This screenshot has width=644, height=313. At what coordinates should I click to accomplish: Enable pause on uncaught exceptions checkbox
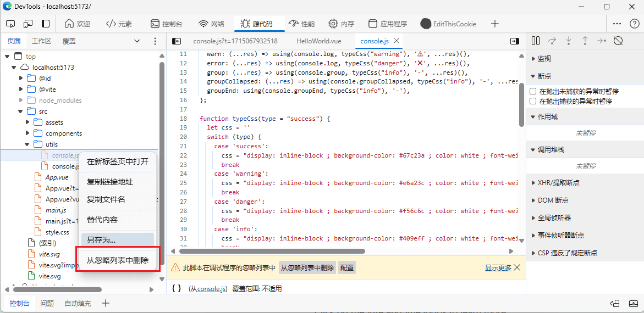tap(533, 91)
